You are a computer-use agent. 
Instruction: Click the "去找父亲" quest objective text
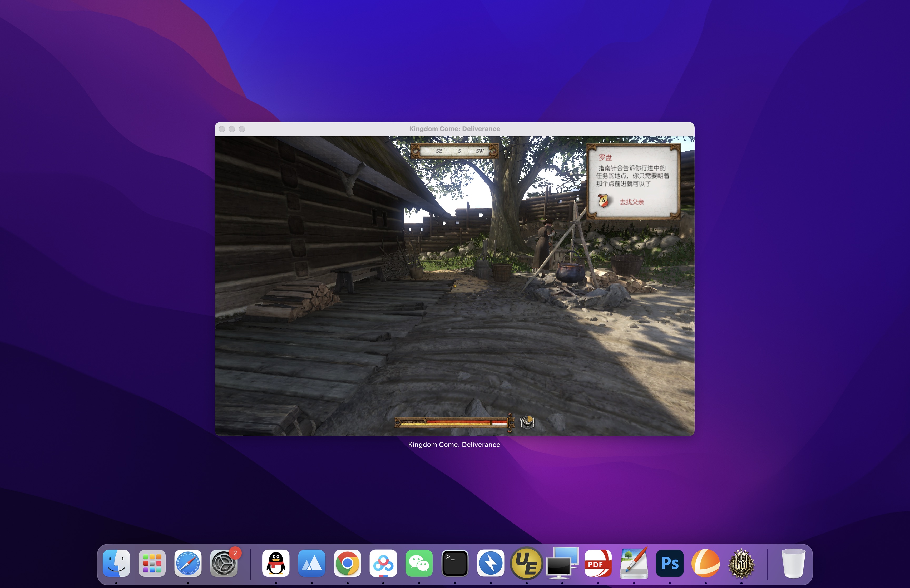632,202
